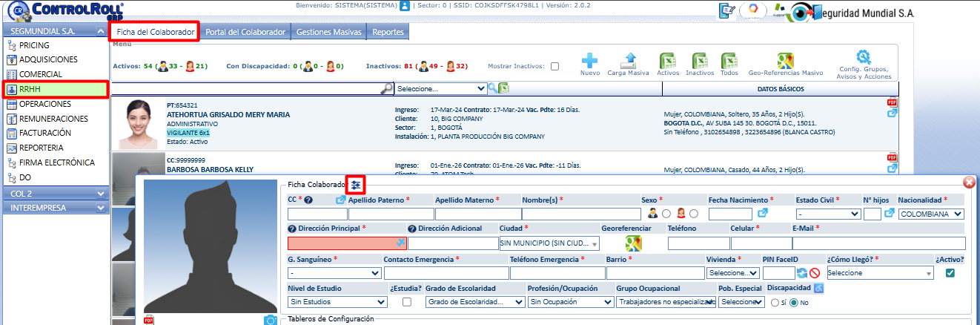980x325 pixels.
Task: Toggle the ¿Estudia? checkbox
Action: 406,302
